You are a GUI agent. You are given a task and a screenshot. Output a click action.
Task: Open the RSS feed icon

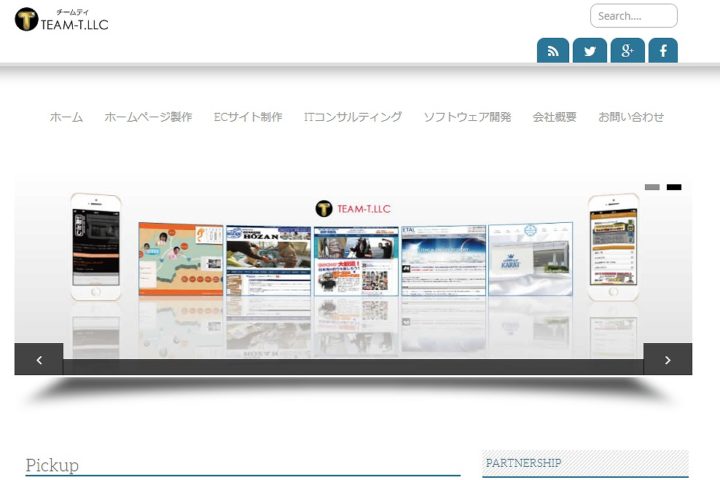point(553,51)
